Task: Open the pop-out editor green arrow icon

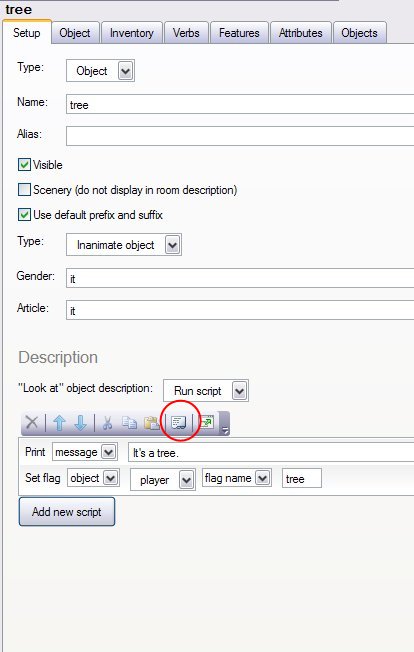Action: tap(206, 422)
